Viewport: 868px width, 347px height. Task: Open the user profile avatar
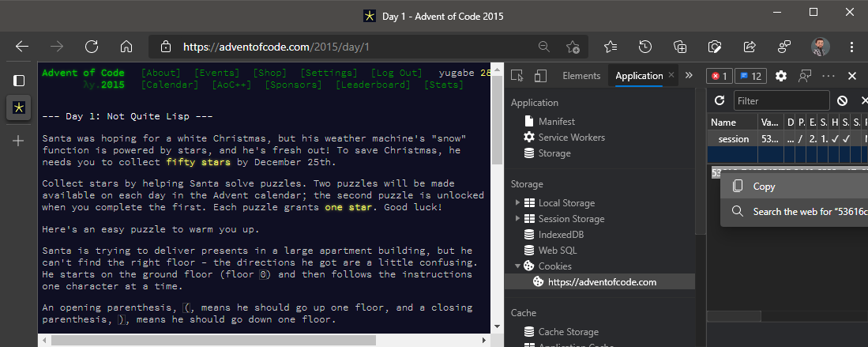click(821, 47)
